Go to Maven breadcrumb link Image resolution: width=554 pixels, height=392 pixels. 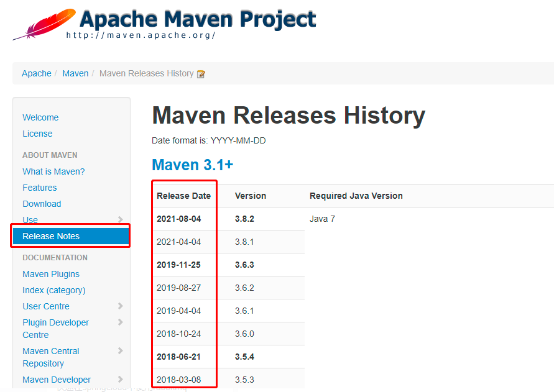[x=75, y=73]
